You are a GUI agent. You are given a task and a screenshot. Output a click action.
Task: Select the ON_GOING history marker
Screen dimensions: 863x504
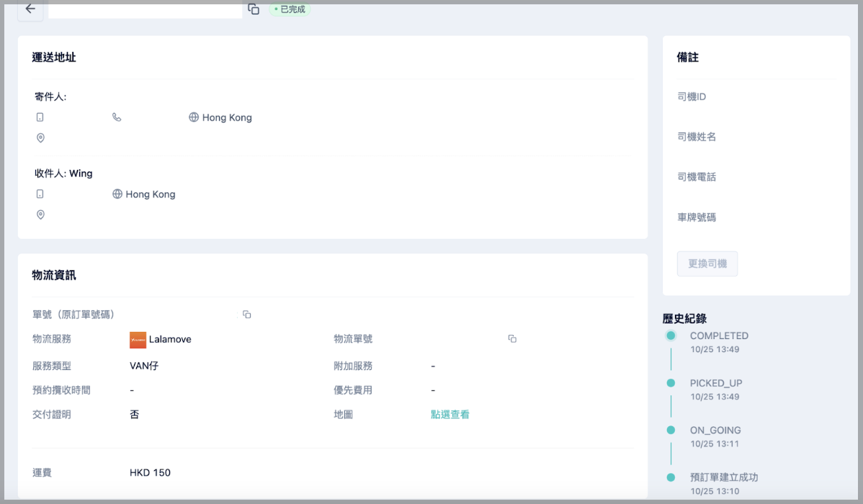(671, 431)
